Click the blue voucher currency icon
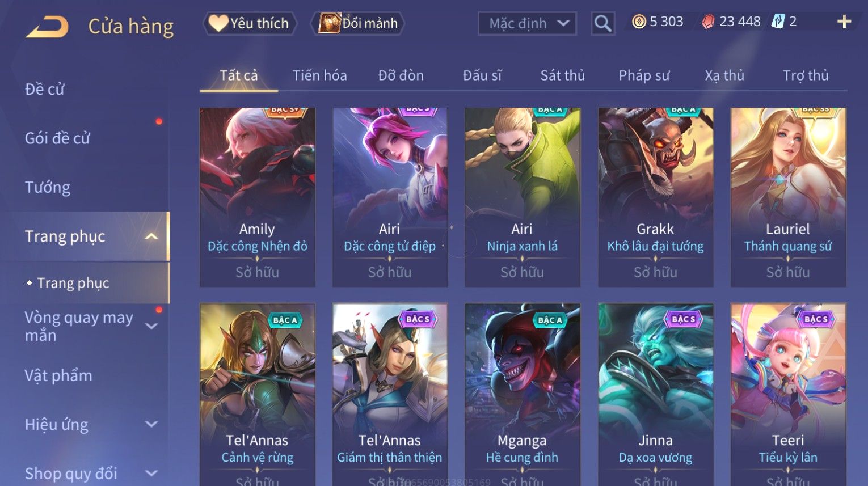Image resolution: width=868 pixels, height=486 pixels. [778, 22]
